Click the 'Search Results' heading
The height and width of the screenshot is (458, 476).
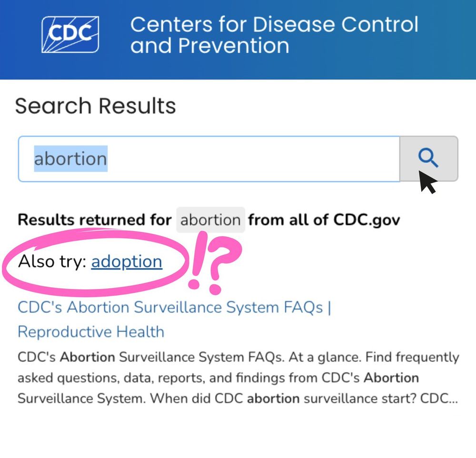coord(95,106)
